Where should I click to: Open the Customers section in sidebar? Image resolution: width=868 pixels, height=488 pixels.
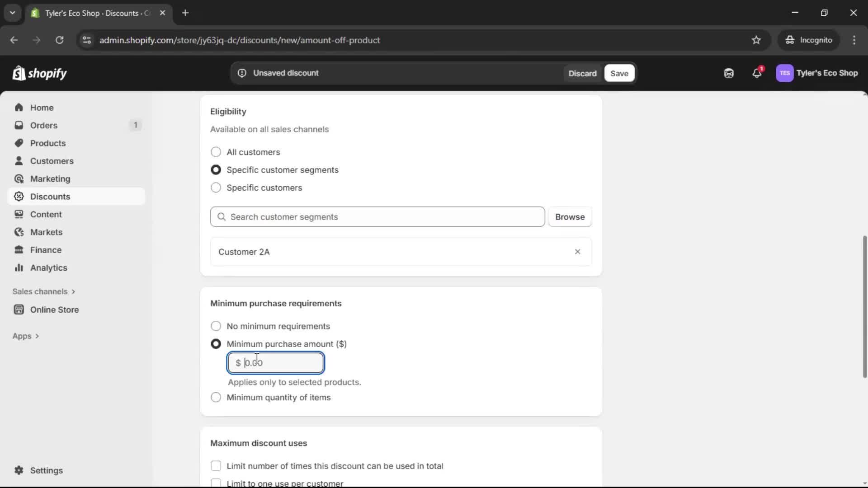coord(52,161)
